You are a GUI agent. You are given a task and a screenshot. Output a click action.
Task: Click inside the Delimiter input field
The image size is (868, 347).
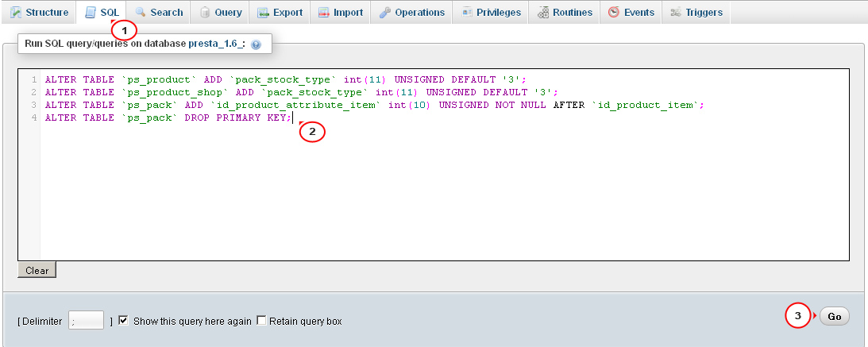[86, 321]
